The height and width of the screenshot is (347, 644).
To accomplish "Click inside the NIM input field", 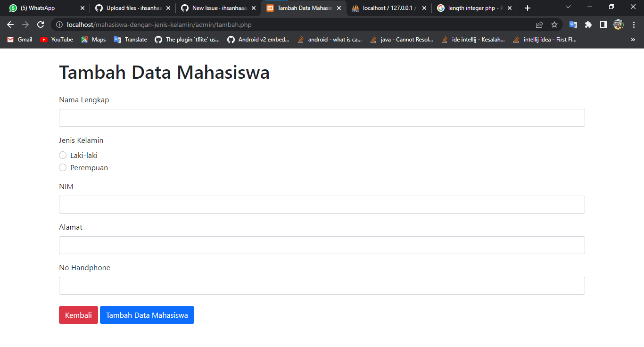I will click(322, 204).
